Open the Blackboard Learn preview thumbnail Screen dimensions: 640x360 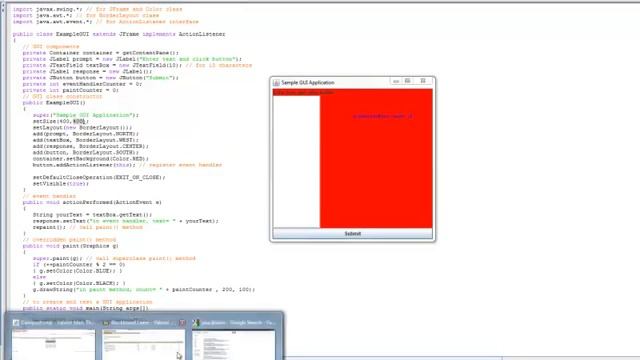(x=143, y=345)
